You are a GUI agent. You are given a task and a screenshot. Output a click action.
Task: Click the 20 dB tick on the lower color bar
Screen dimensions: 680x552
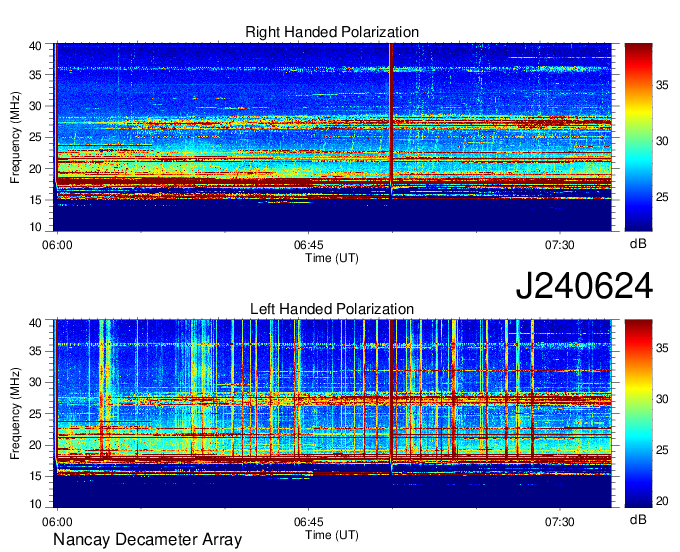click(662, 501)
